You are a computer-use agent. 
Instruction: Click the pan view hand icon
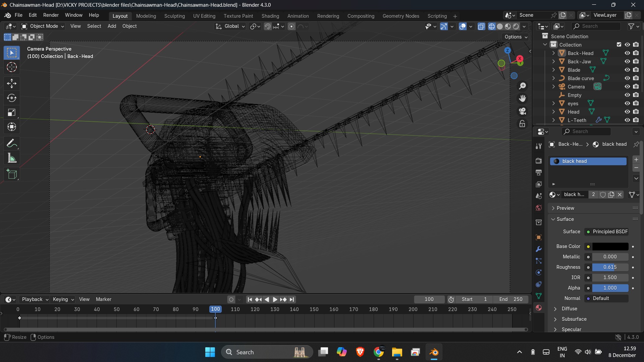[522, 99]
